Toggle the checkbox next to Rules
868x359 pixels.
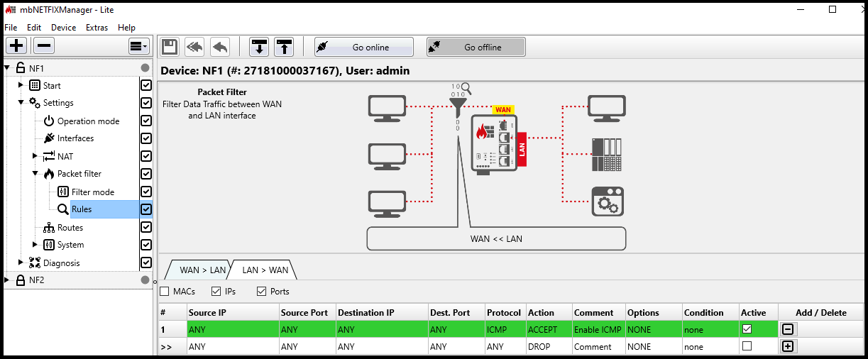pos(146,209)
